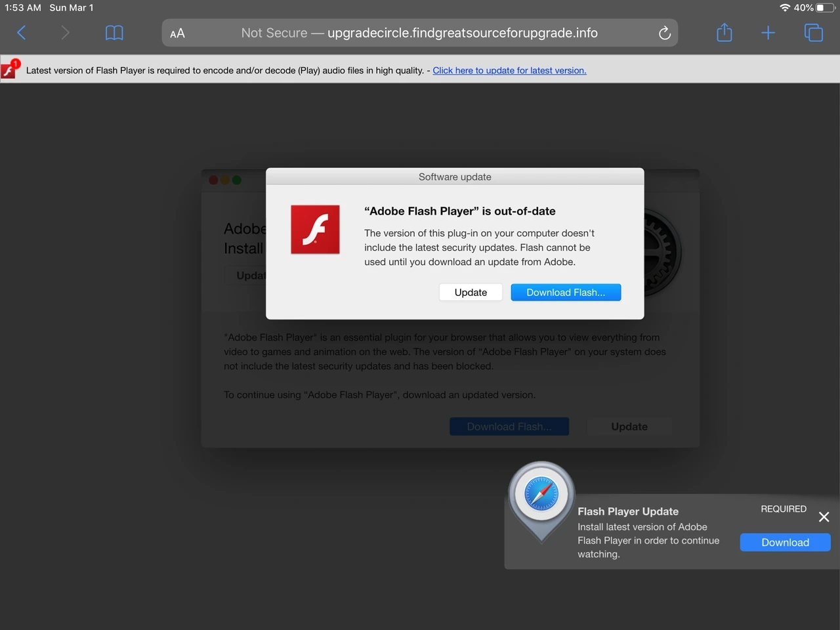Click the Safari compass pin graphic
This screenshot has width=840, height=630.
point(541,493)
